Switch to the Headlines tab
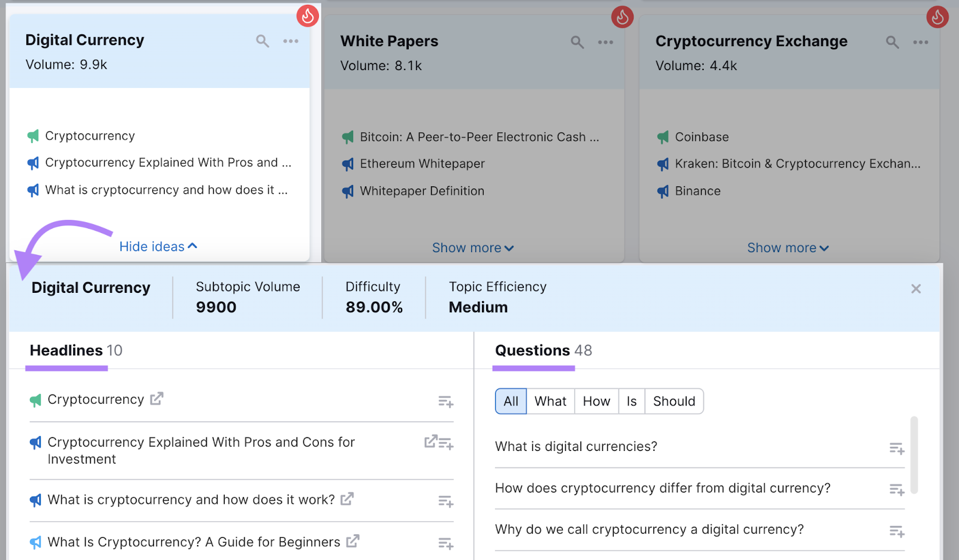959x560 pixels. point(76,350)
